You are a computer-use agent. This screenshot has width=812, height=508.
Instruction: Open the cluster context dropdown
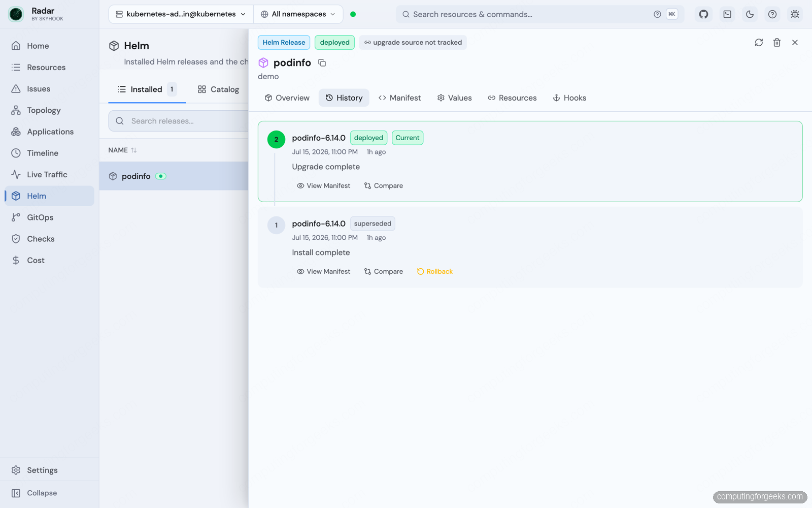(181, 14)
